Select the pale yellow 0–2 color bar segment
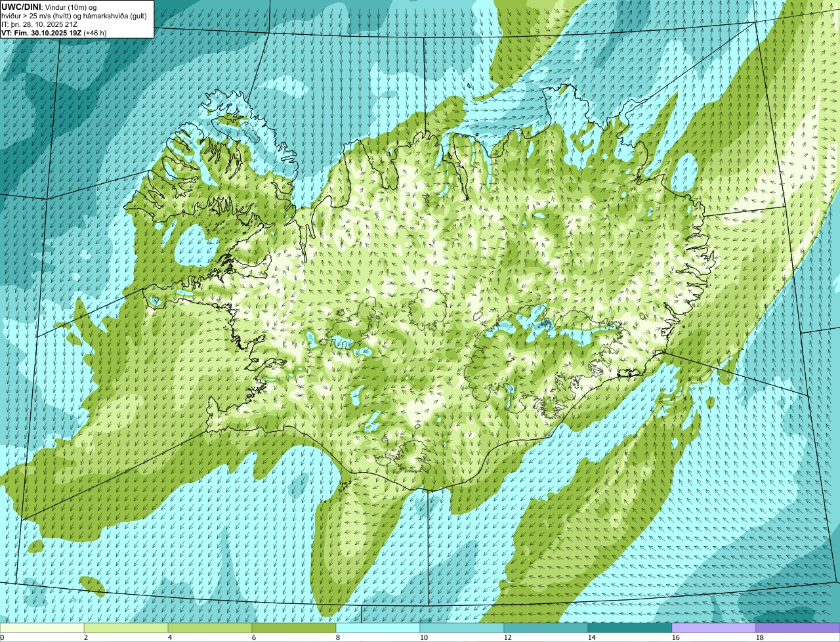The height and width of the screenshot is (642, 840). pos(42,628)
